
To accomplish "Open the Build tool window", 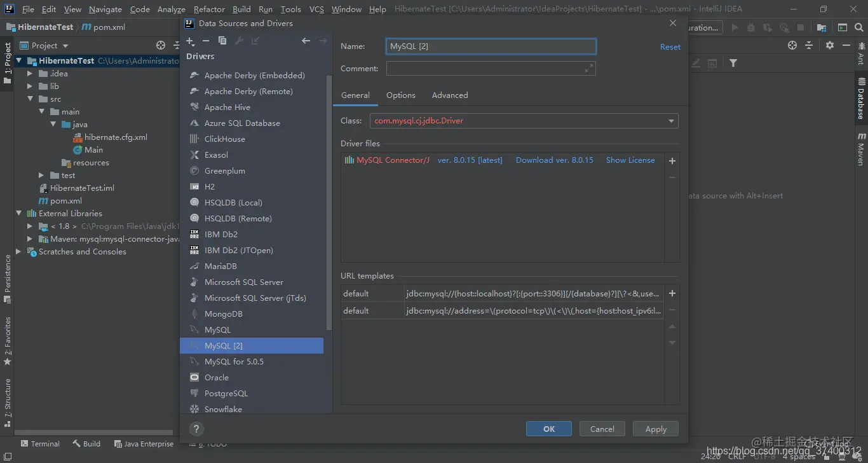I will [86, 444].
